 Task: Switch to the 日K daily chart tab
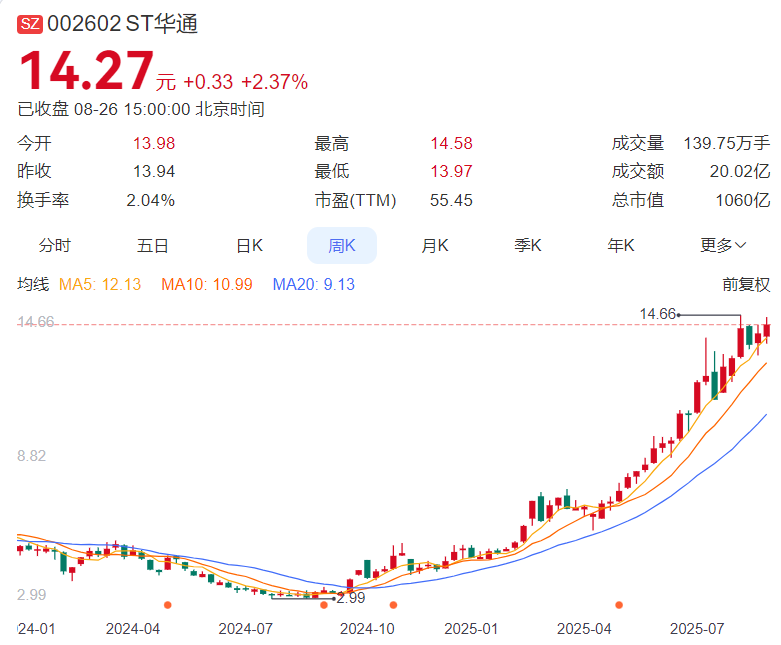(249, 245)
